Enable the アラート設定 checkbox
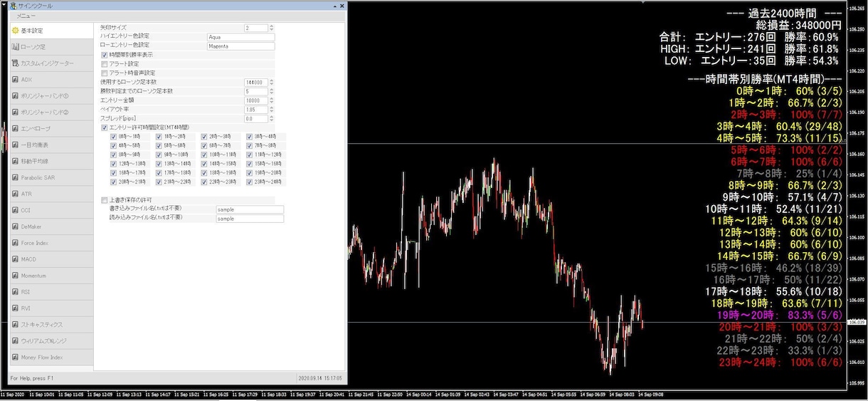The width and height of the screenshot is (868, 401). point(105,64)
